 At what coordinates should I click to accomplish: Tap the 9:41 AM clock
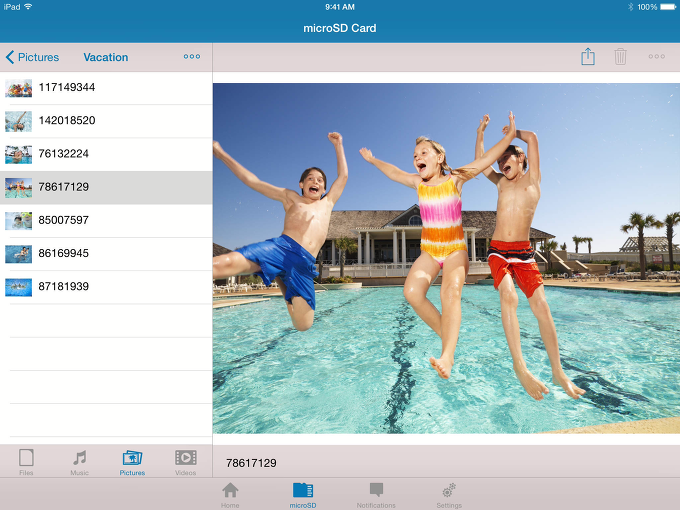[340, 7]
